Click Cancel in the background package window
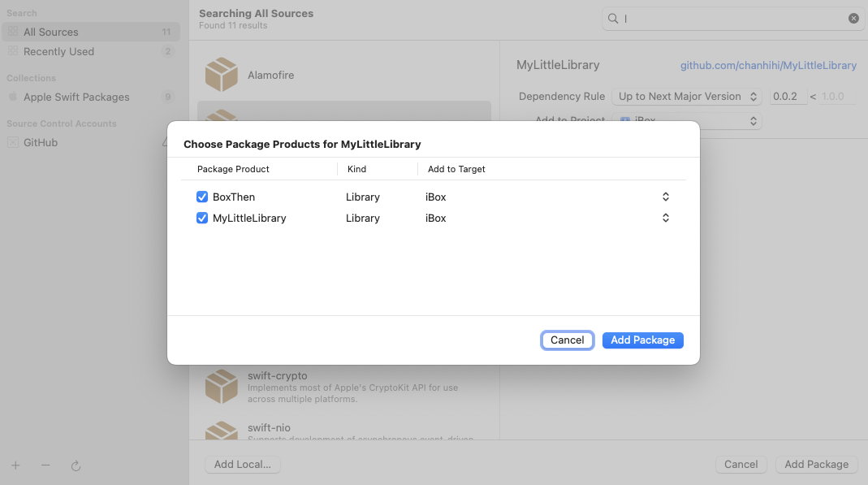Image resolution: width=868 pixels, height=485 pixels. 741,465
